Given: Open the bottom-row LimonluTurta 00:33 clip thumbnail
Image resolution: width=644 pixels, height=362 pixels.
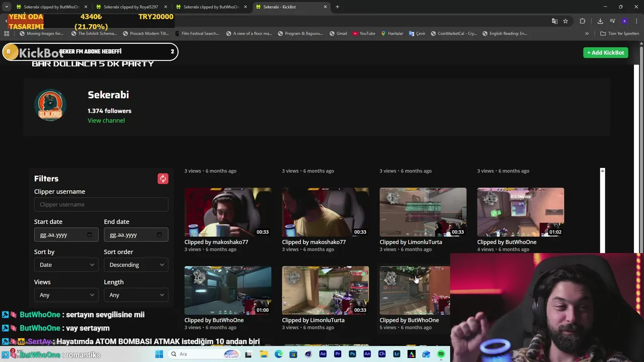Looking at the screenshot, I should tap(326, 290).
